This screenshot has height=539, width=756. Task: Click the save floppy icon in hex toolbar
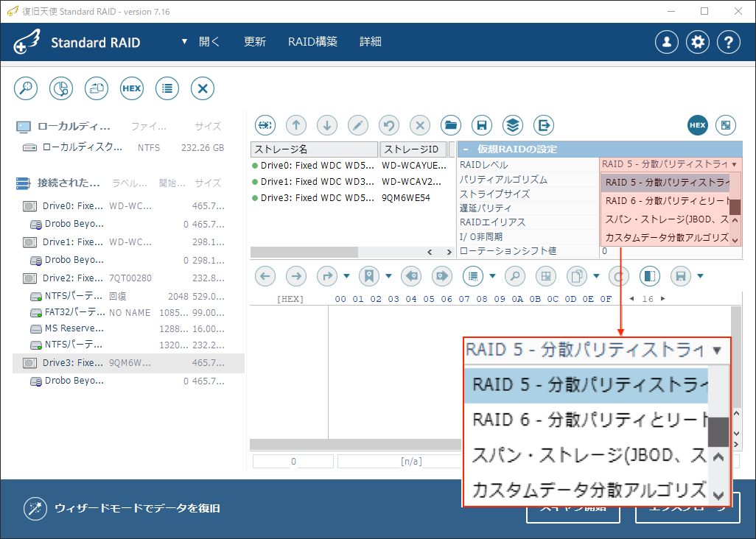click(x=681, y=276)
